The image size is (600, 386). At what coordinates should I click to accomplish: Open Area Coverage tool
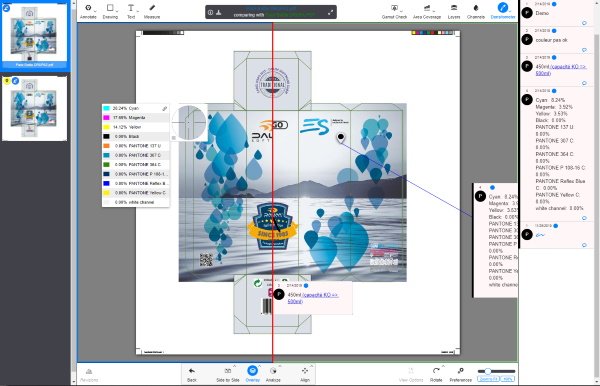427,11
